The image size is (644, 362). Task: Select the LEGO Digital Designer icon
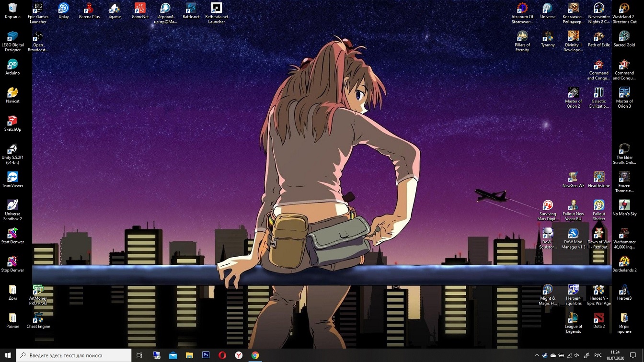coord(12,42)
